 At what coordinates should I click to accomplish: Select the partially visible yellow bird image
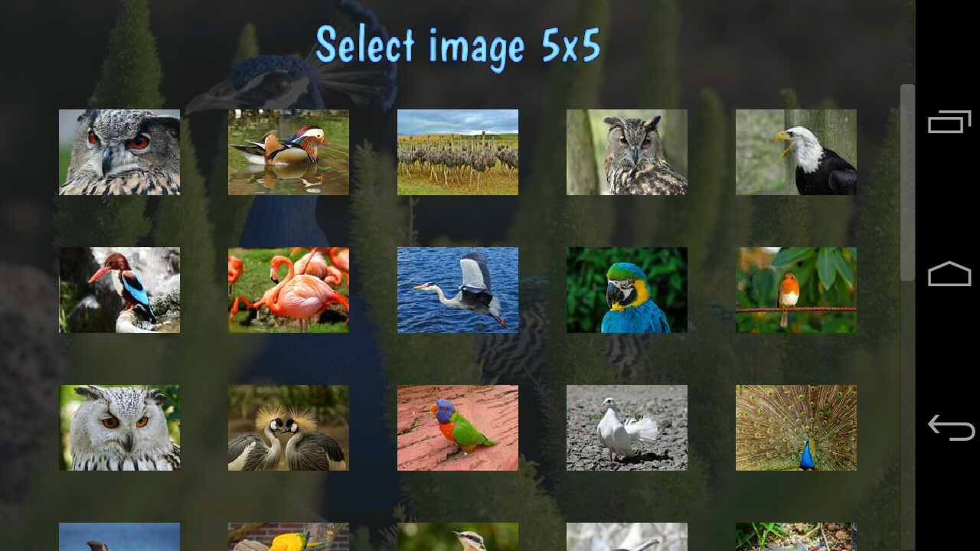pos(289,536)
